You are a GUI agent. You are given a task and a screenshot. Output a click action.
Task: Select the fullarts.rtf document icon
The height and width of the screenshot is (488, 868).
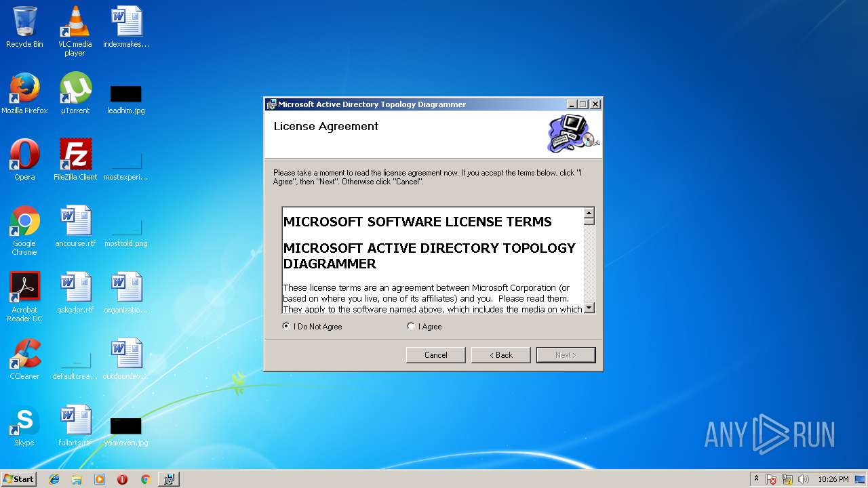tap(75, 426)
